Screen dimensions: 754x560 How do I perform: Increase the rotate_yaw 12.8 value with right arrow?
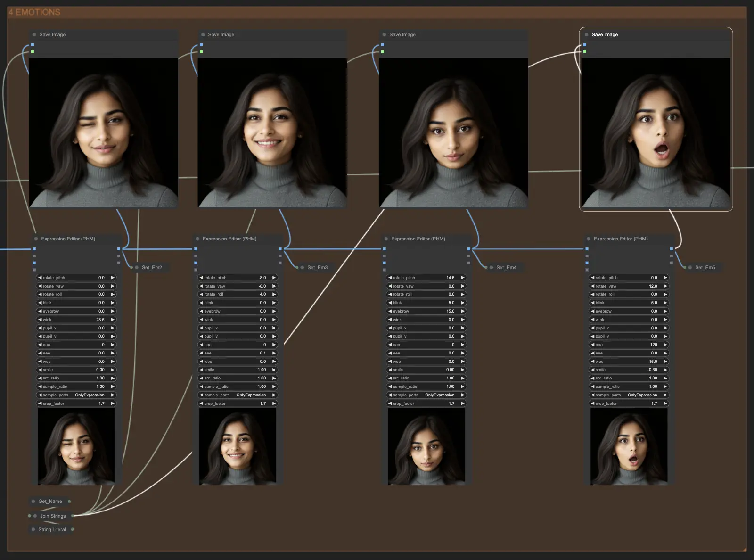click(665, 286)
